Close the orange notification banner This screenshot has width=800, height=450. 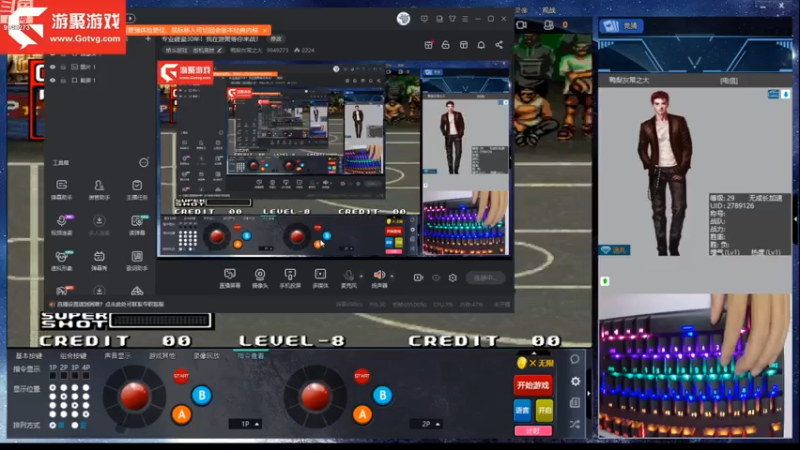tap(265, 30)
